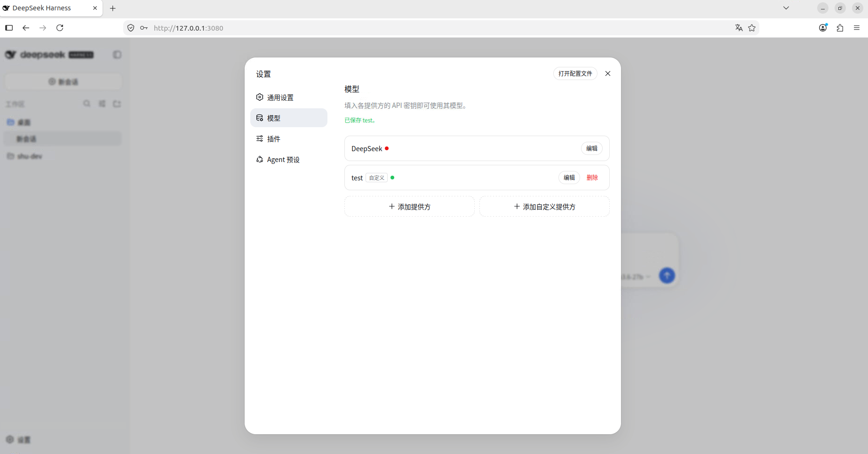Select the 桌面 workspace folder
The width and height of the screenshot is (868, 454).
click(x=64, y=122)
